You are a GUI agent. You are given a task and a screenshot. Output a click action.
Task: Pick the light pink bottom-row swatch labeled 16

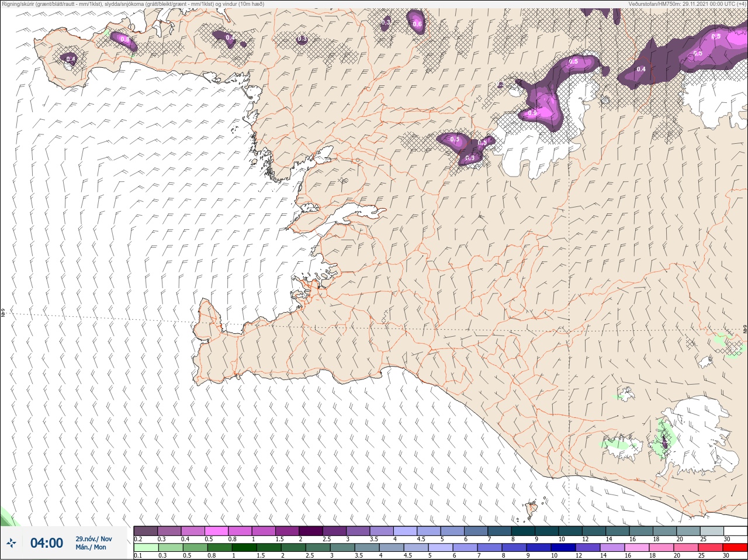click(637, 548)
